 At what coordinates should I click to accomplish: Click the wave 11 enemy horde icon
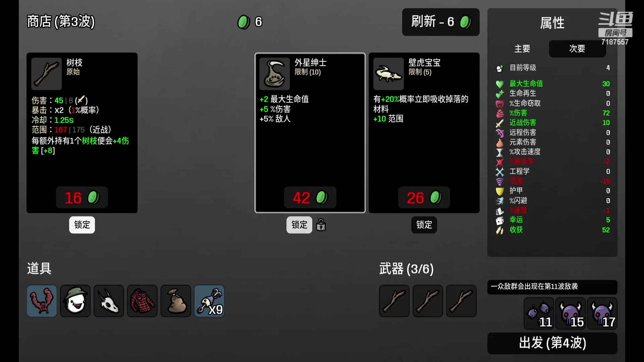click(x=539, y=313)
